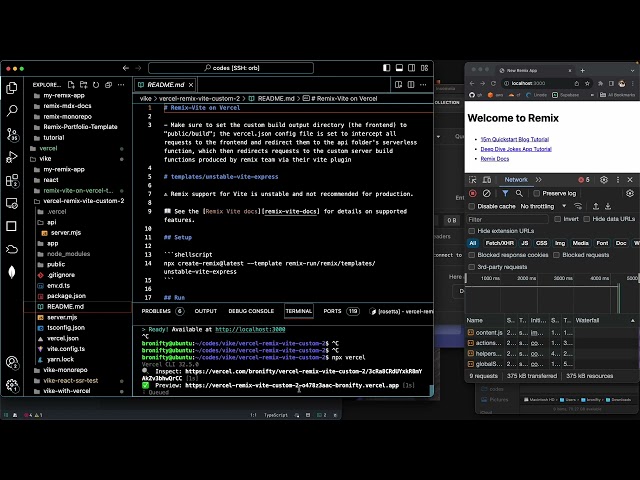Clear the network log

pyautogui.click(x=487, y=193)
